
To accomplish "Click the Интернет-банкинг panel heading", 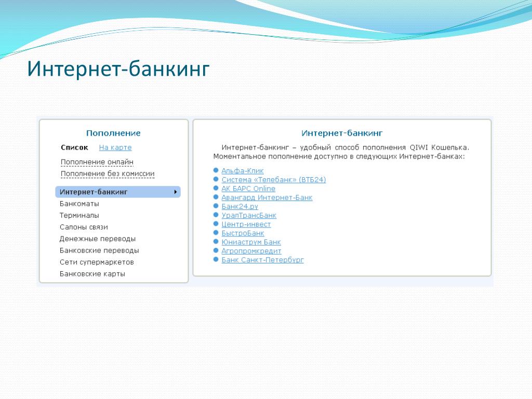I will 342,133.
